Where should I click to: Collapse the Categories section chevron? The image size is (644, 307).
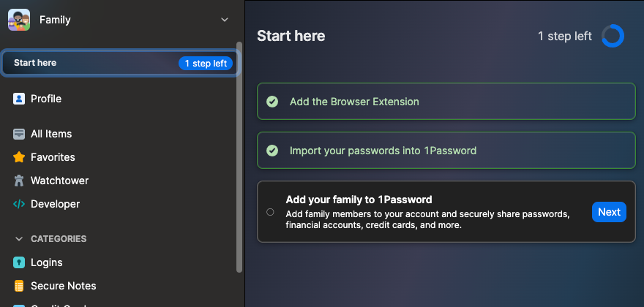pos(19,239)
